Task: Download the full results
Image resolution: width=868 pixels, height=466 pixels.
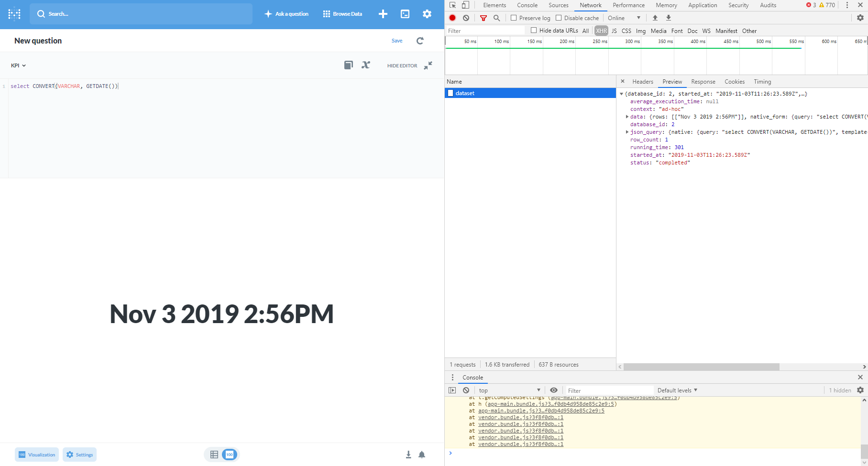Action: (x=408, y=455)
